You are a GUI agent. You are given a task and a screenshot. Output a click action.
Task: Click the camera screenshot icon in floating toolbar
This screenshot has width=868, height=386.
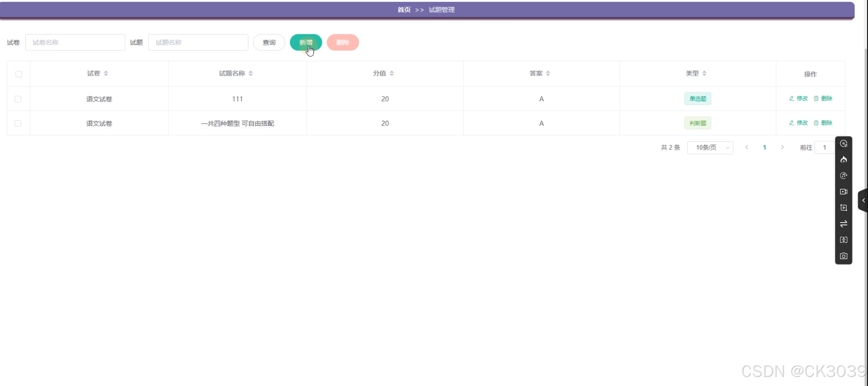coord(844,256)
